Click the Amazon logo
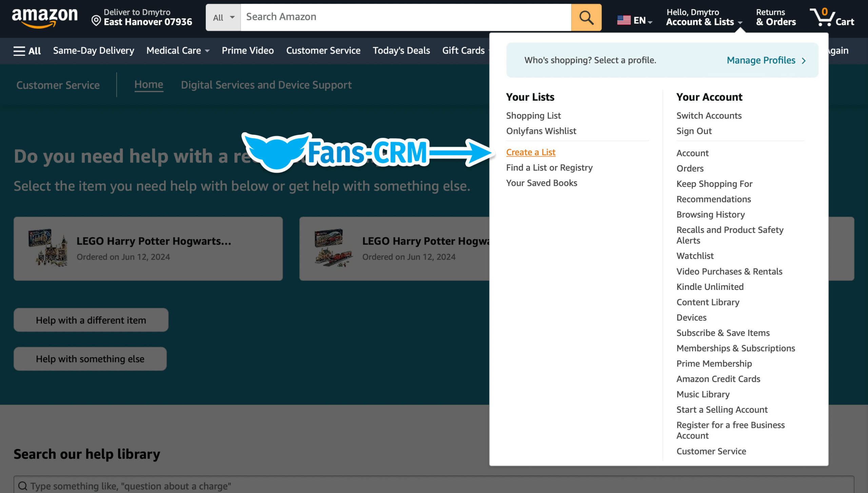Image resolution: width=868 pixels, height=493 pixels. tap(45, 18)
